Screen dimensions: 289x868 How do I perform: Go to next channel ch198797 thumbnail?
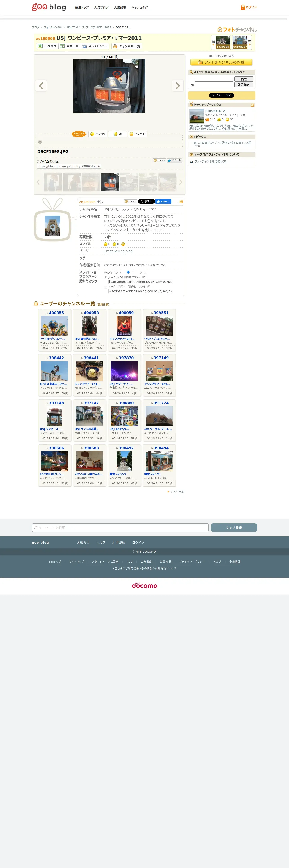(x=240, y=42)
